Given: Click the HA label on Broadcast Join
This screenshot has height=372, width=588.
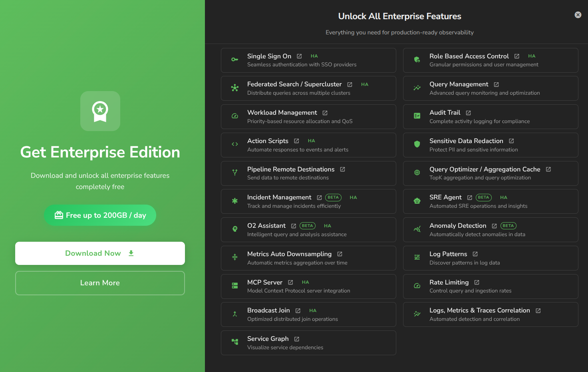Looking at the screenshot, I should (313, 310).
